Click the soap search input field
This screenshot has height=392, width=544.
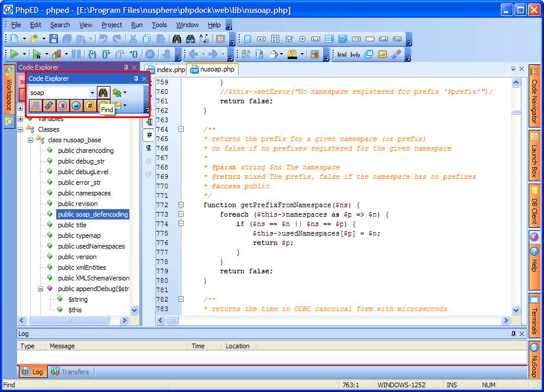point(58,93)
